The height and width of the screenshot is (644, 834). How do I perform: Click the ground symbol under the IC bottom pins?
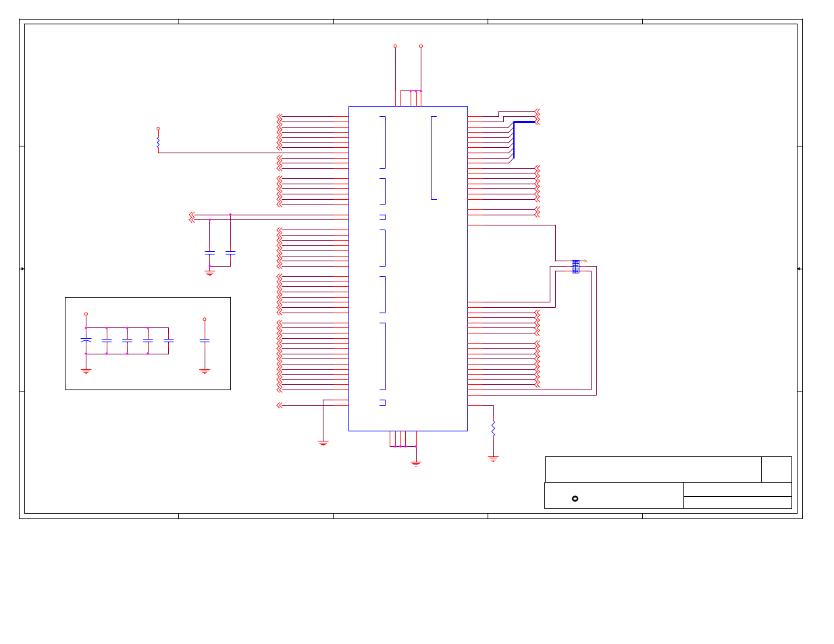(x=416, y=464)
